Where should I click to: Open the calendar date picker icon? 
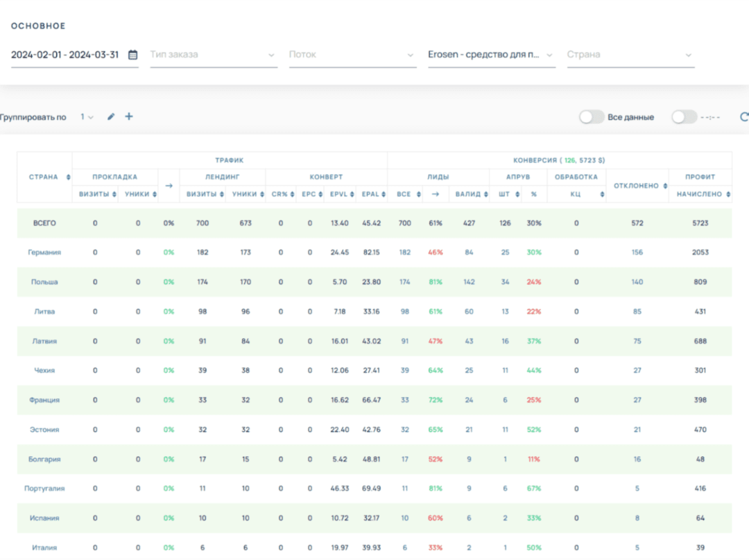[133, 55]
